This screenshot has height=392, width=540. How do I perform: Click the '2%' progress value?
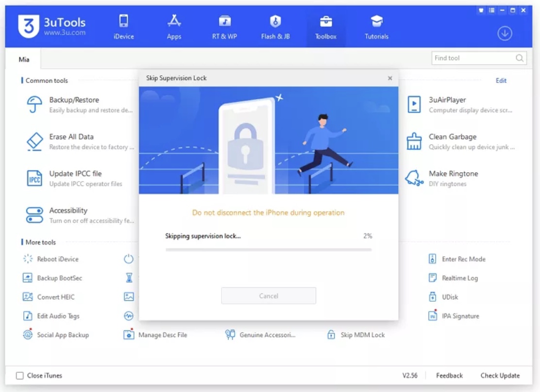tap(368, 236)
